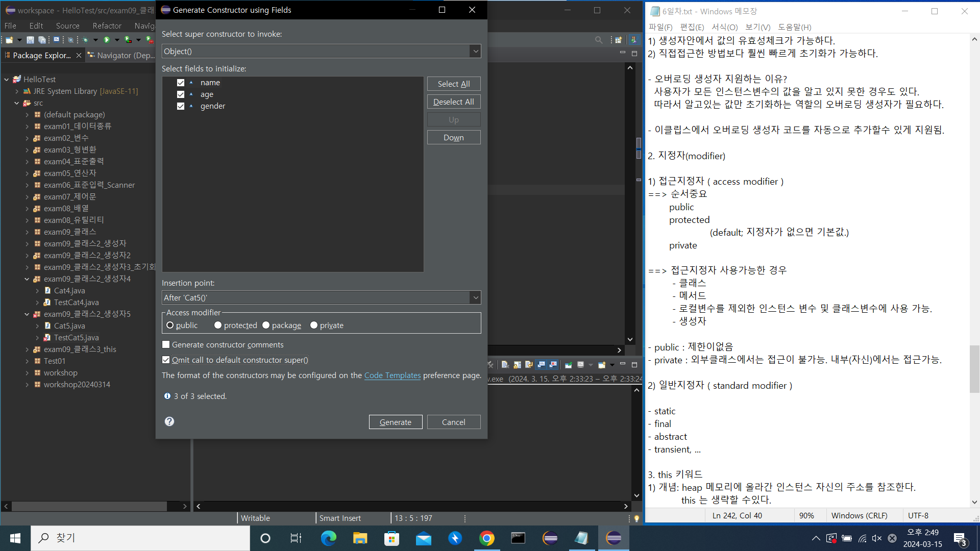
Task: Open the dialog help question-mark icon
Action: pos(169,421)
